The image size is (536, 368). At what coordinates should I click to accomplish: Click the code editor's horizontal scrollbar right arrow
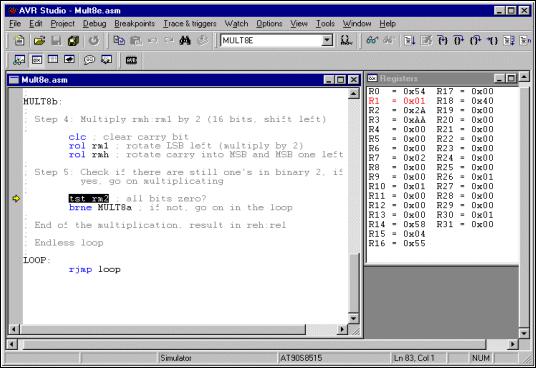click(342, 329)
